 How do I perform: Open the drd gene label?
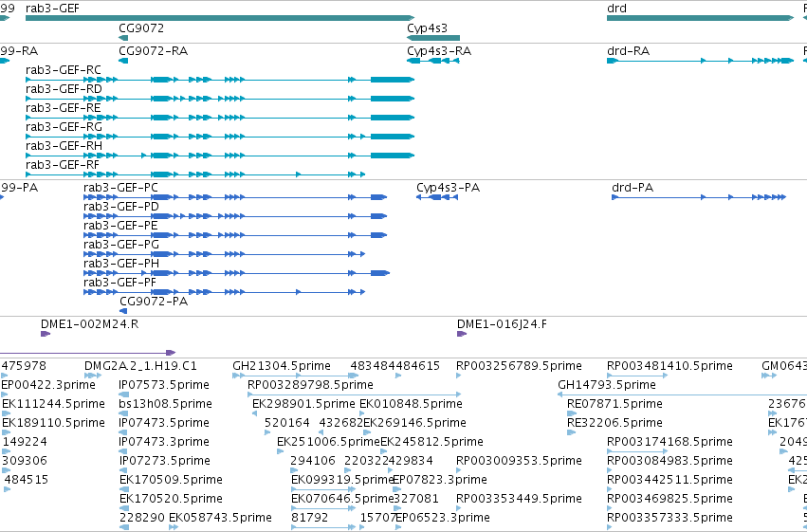point(616,9)
